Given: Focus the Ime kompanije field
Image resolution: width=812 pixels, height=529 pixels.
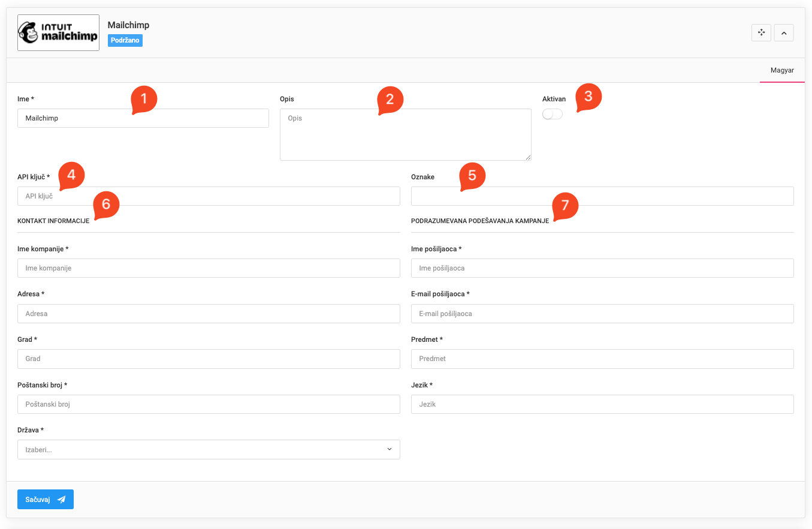Looking at the screenshot, I should (209, 268).
